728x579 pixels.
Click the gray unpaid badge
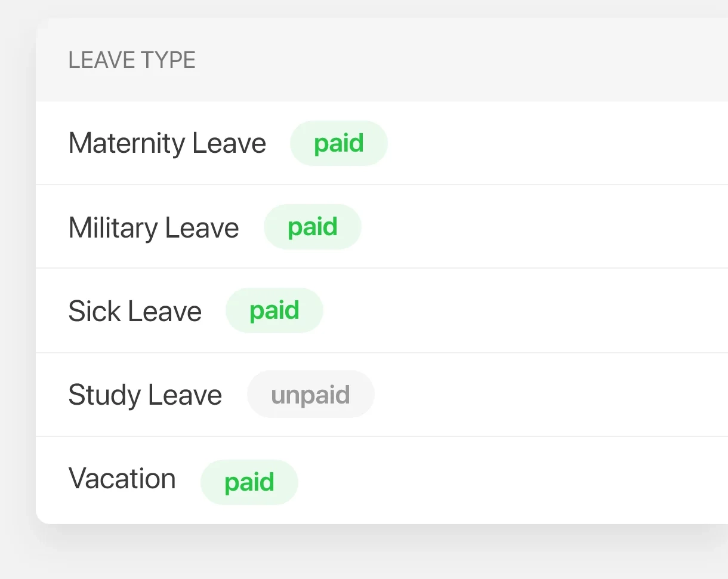[x=311, y=395]
